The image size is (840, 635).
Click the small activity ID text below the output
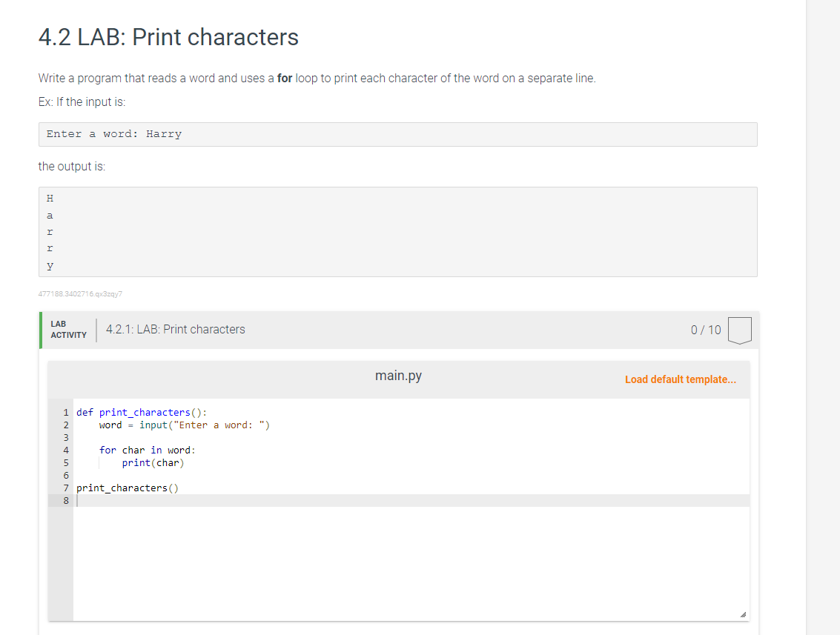[x=80, y=293]
